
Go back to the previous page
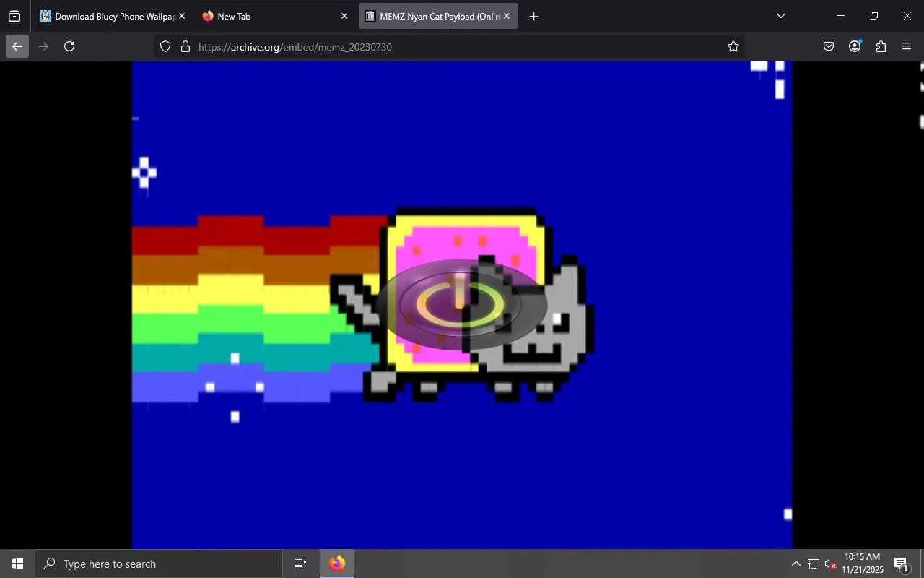[17, 46]
